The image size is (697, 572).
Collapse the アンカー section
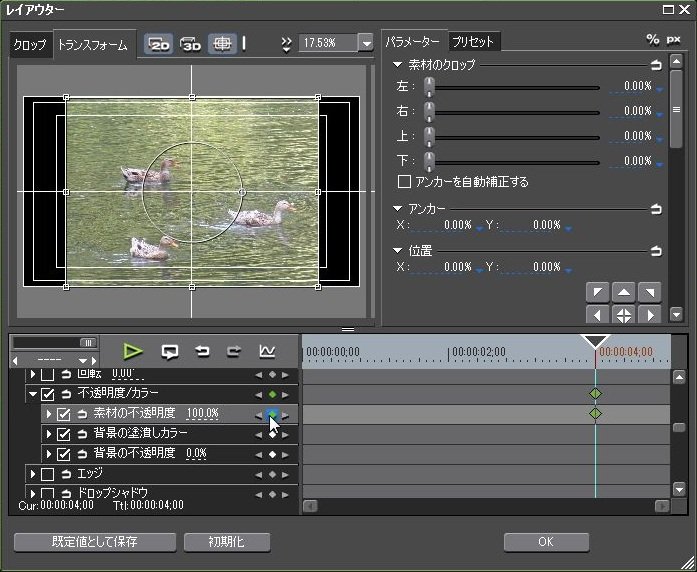click(398, 208)
